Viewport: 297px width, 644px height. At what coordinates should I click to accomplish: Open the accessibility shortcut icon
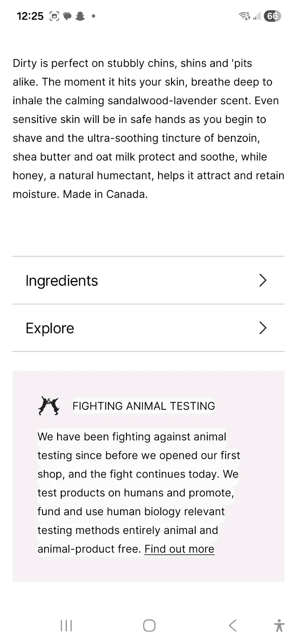[x=279, y=625]
